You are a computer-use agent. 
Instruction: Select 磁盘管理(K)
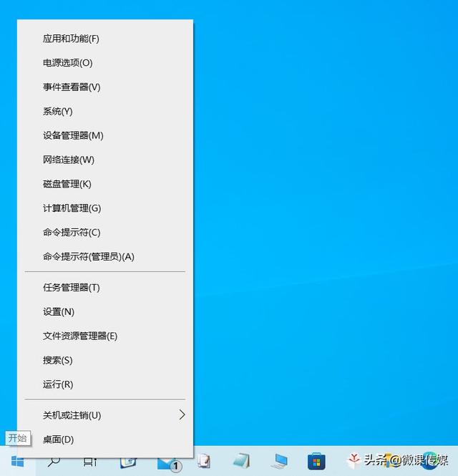pos(105,184)
